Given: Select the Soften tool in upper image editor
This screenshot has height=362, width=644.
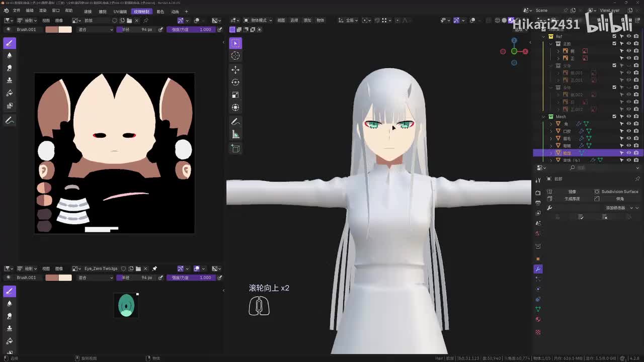Looking at the screenshot, I should pyautogui.click(x=9, y=55).
